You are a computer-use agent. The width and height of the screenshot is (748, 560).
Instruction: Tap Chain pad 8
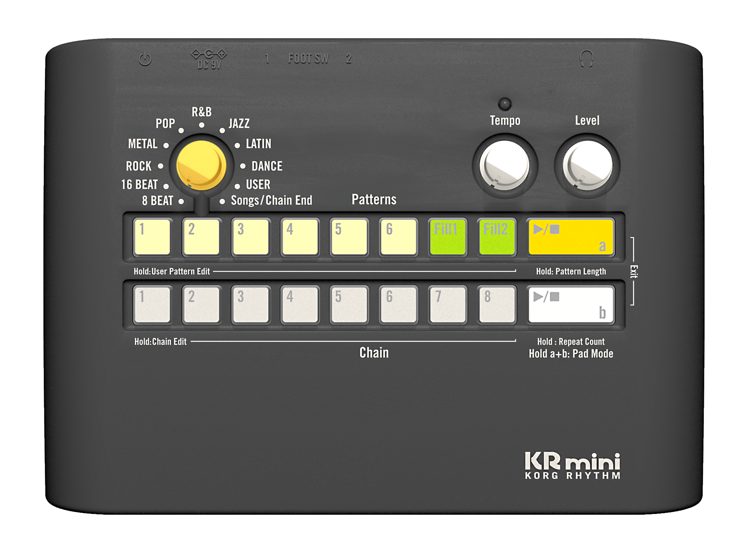(497, 305)
